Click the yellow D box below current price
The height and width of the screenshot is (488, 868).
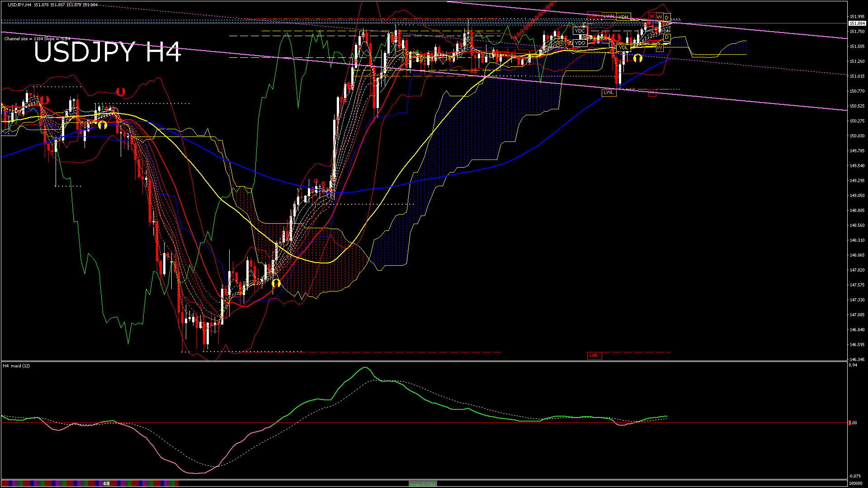point(667,38)
